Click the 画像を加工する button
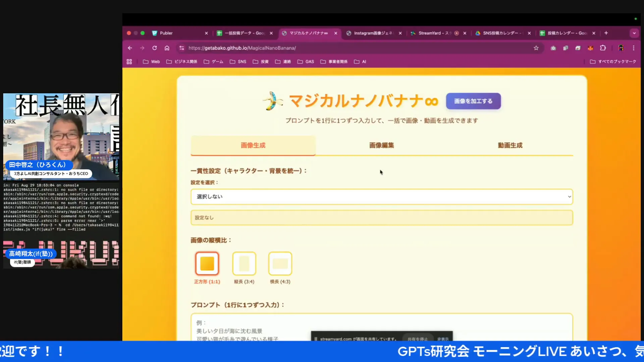The image size is (644, 362). coord(473,101)
